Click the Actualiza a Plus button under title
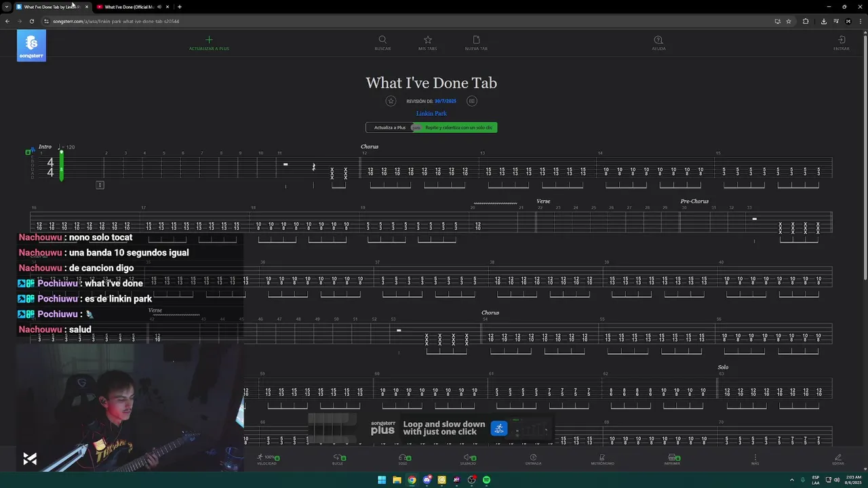The image size is (868, 488). point(390,127)
